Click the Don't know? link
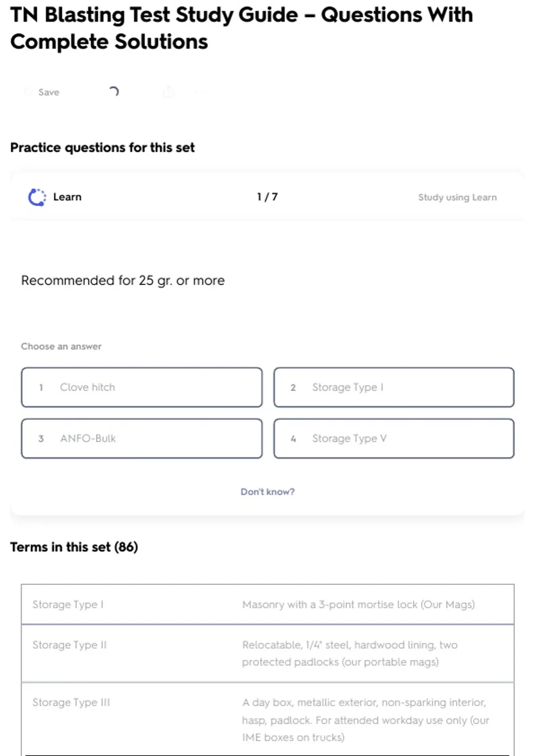Viewport: 534px width, 756px height. tap(267, 491)
